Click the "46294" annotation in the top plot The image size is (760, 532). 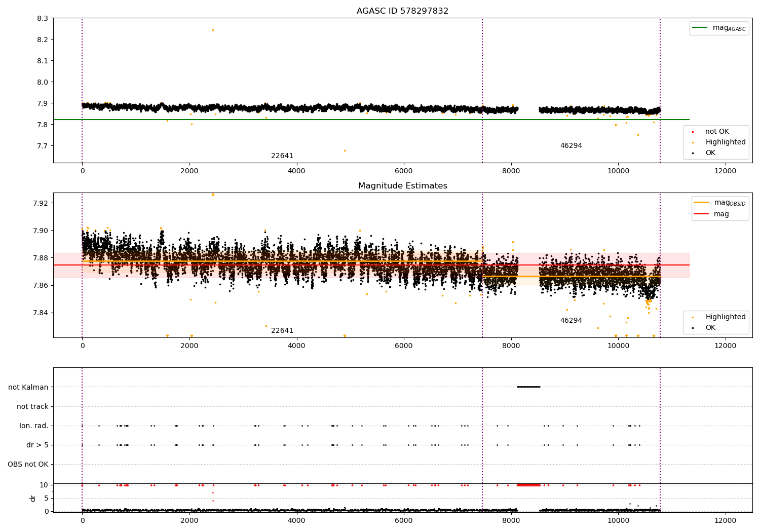click(571, 146)
